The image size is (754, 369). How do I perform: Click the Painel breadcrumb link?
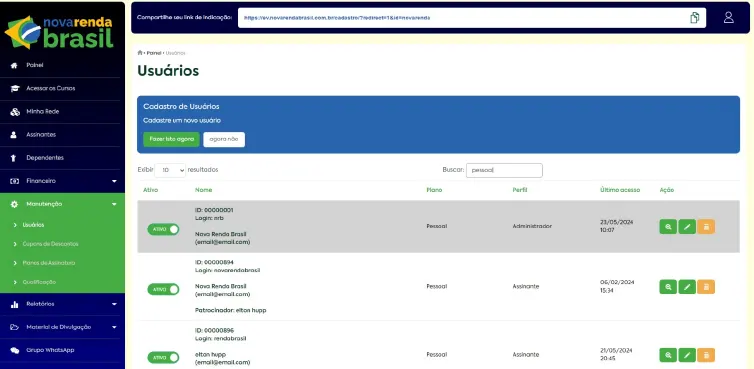[x=153, y=53]
